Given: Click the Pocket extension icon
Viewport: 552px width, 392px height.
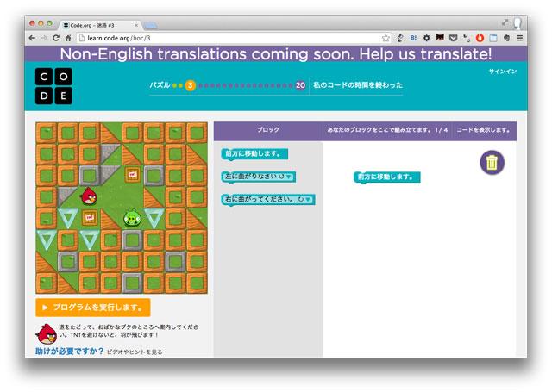Looking at the screenshot, I should 454,38.
